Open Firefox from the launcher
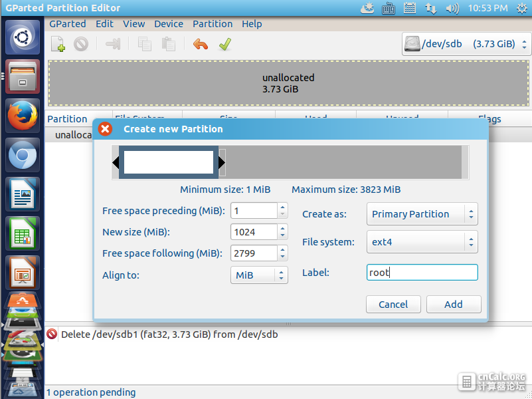The image size is (532, 399). (x=23, y=116)
